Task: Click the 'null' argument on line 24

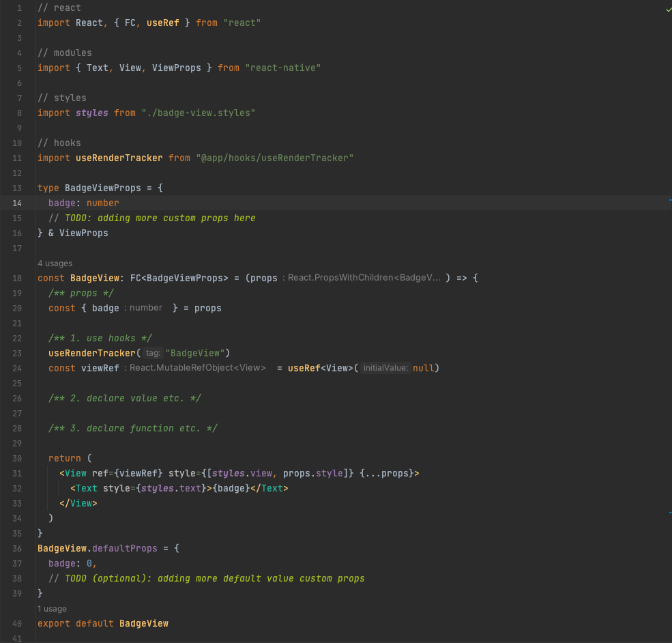Action: [x=424, y=368]
